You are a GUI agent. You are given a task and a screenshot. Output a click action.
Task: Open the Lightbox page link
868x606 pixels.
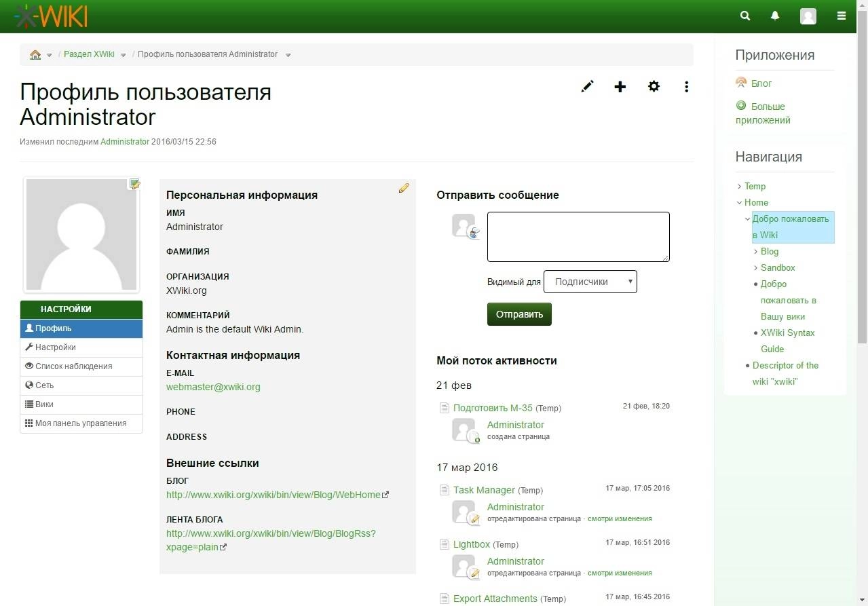coord(472,544)
